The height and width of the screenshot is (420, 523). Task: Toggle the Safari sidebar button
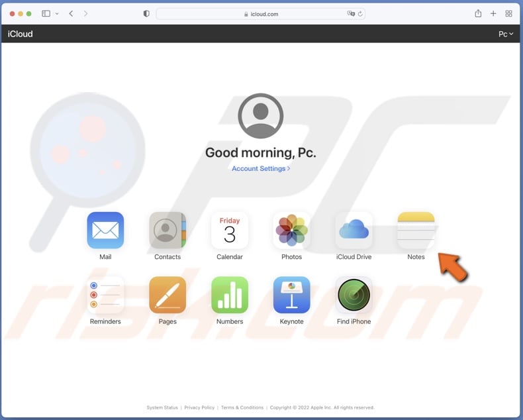pos(46,13)
